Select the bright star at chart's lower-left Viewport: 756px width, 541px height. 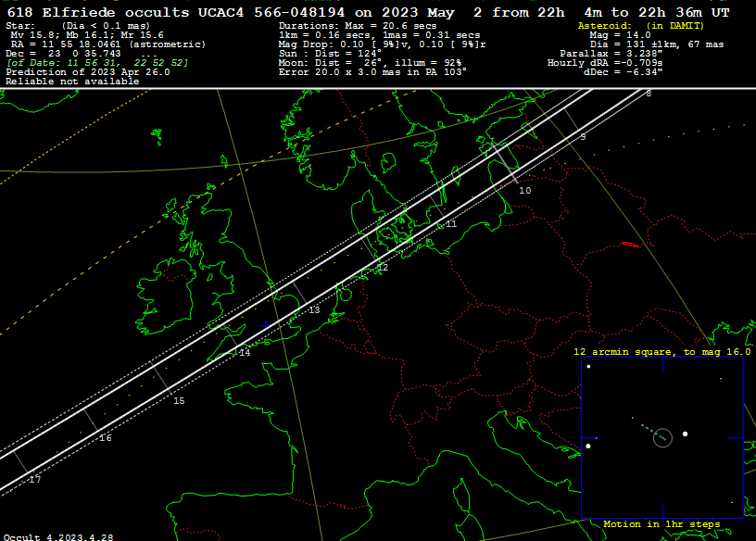pos(588,446)
